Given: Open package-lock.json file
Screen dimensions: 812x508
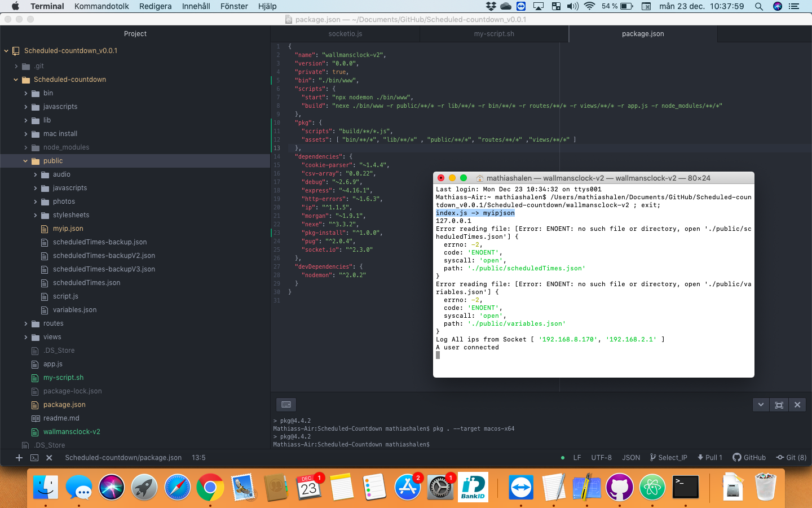Looking at the screenshot, I should point(72,391).
